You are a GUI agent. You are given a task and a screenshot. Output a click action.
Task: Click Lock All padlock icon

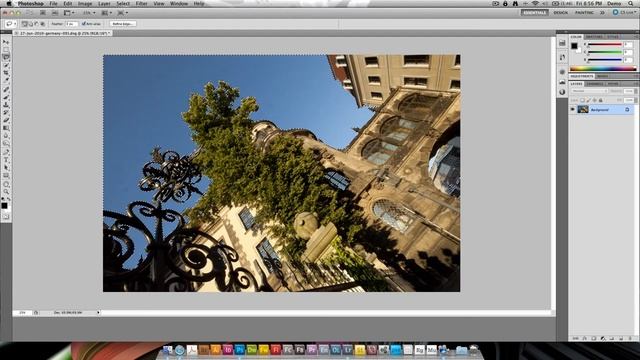[600, 100]
